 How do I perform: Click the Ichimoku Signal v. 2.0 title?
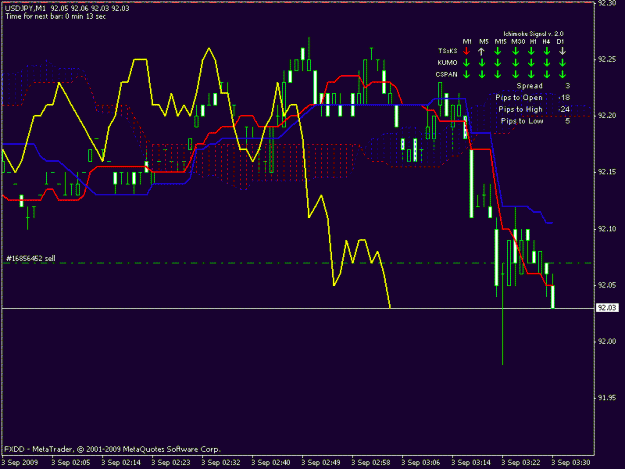533,34
